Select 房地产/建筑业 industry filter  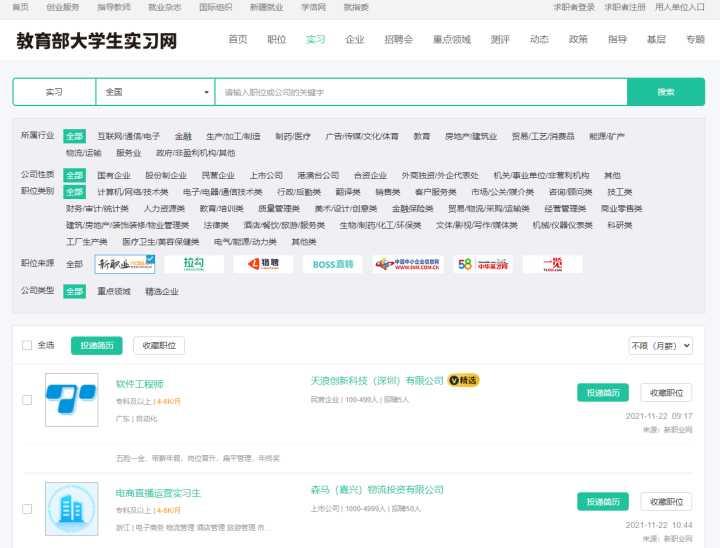[471, 136]
